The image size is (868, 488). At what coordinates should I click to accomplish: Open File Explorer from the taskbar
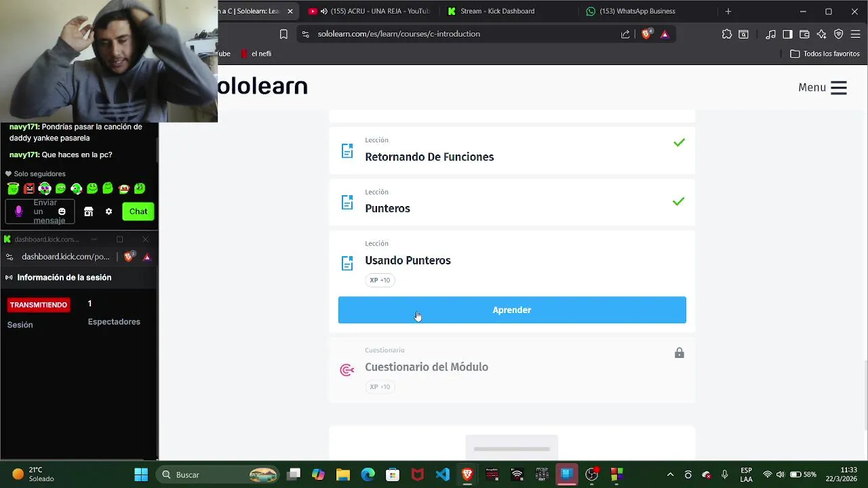pyautogui.click(x=343, y=474)
